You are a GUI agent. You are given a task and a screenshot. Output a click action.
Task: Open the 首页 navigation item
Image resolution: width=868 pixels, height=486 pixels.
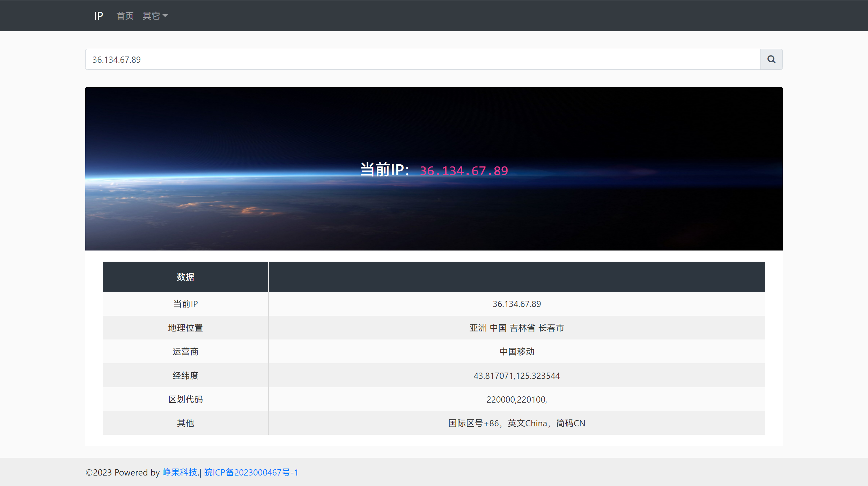point(125,16)
